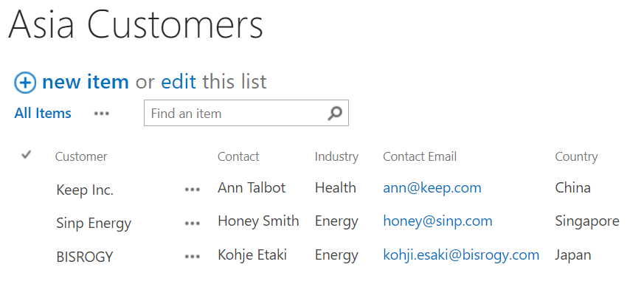Click the plus circle new item icon
Screen dimensions: 644x284
pos(25,83)
